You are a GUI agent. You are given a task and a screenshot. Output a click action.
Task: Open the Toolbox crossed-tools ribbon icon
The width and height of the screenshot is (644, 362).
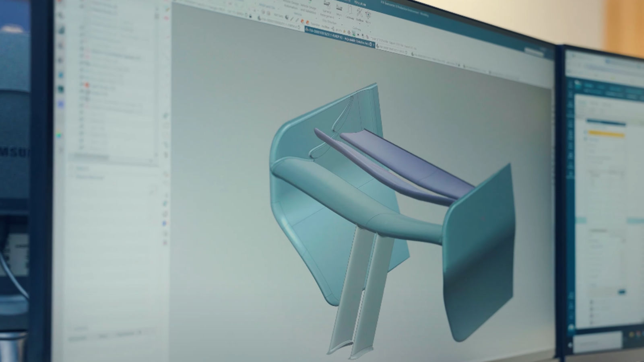pos(360,12)
